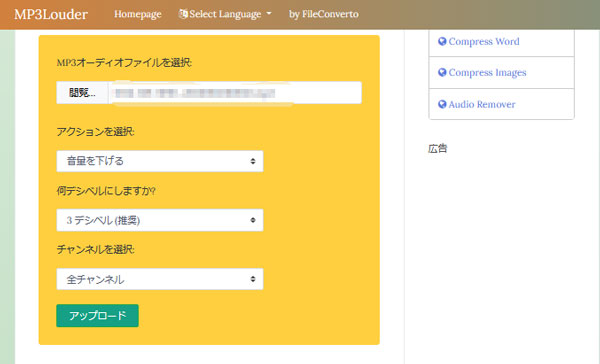This screenshot has width=600, height=364.
Task: Open by FileConverto link
Action: click(x=324, y=14)
